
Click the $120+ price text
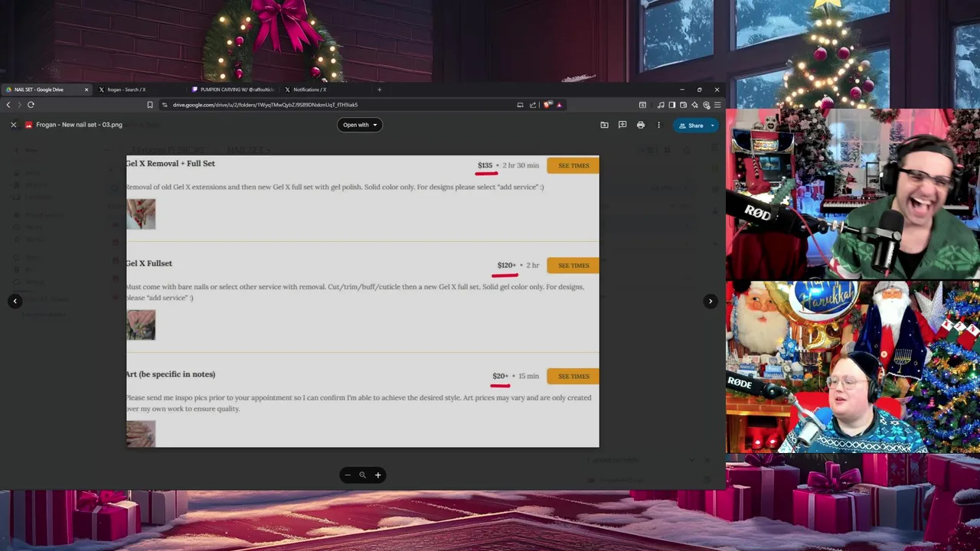coord(507,266)
